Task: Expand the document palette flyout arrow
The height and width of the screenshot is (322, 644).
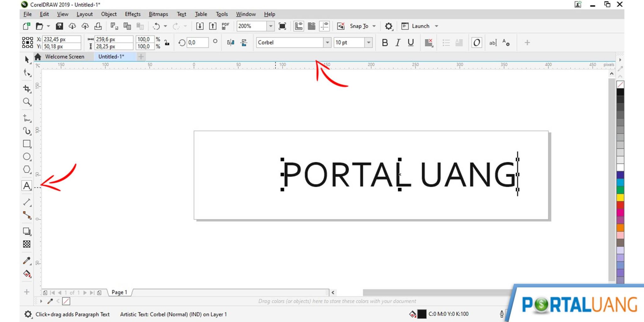Action: point(41,301)
